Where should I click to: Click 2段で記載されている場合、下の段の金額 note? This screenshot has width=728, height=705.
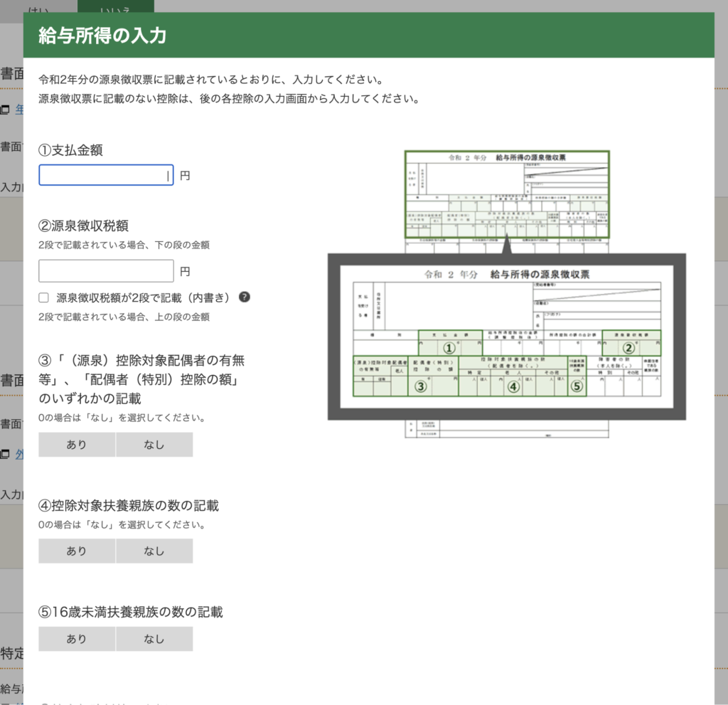click(x=124, y=245)
